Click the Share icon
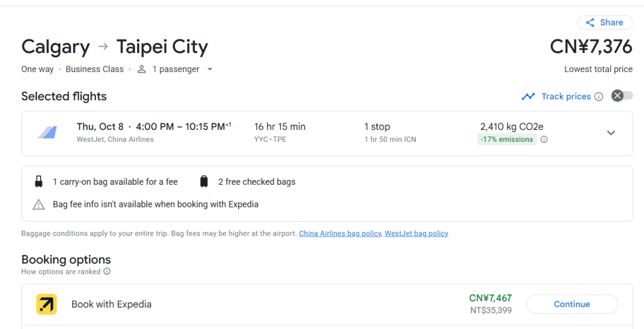 point(590,23)
